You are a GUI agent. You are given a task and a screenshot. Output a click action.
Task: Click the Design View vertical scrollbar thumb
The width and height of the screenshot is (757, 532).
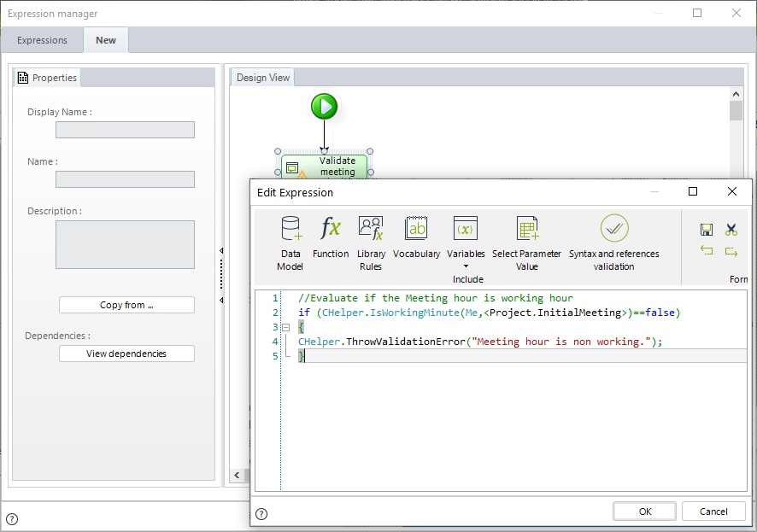click(736, 110)
